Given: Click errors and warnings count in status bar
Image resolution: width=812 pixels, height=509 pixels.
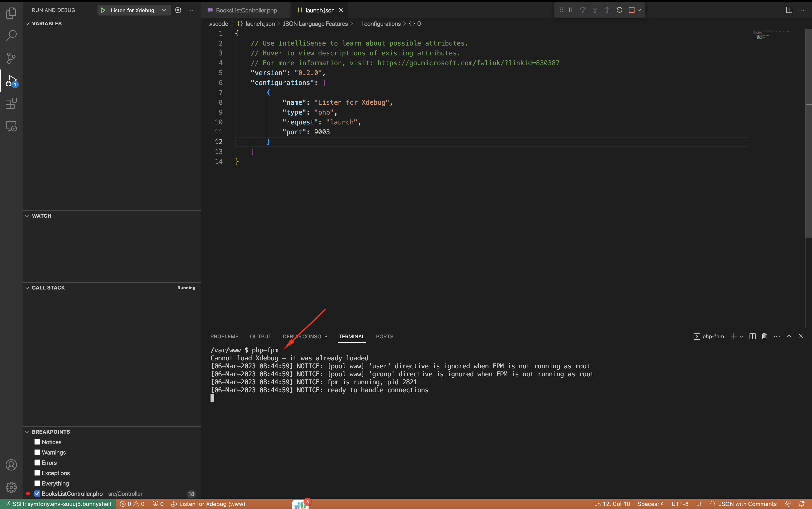Looking at the screenshot, I should (x=132, y=504).
